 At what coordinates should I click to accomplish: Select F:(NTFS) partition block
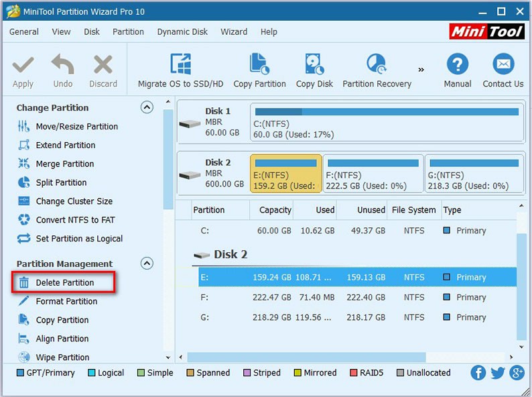(x=373, y=174)
